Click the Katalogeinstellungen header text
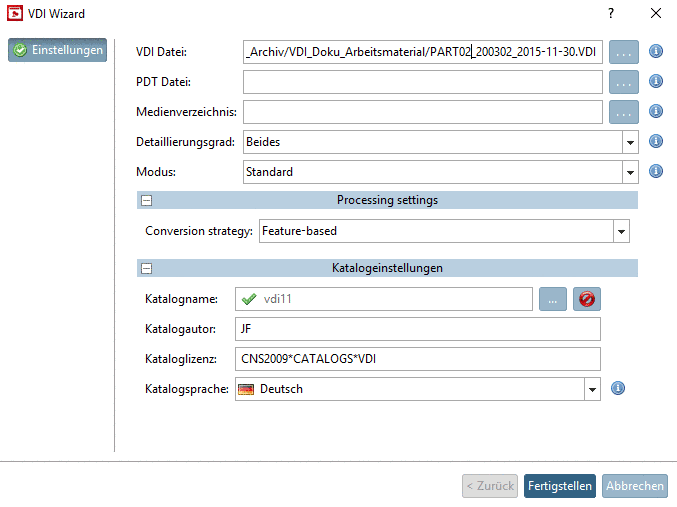The image size is (677, 507). click(387, 268)
